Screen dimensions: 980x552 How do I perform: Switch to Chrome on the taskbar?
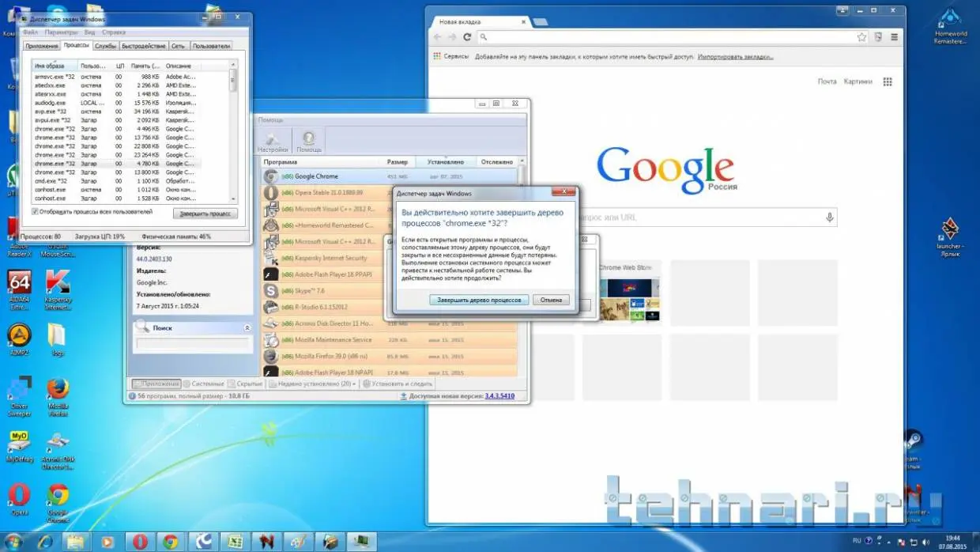tap(170, 542)
